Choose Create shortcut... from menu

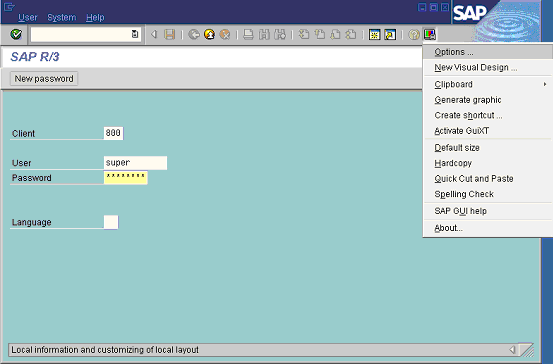pos(487,115)
